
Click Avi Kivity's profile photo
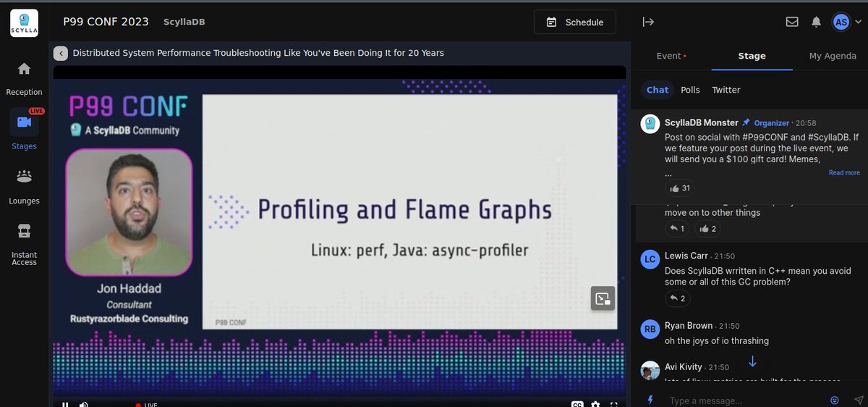point(650,370)
